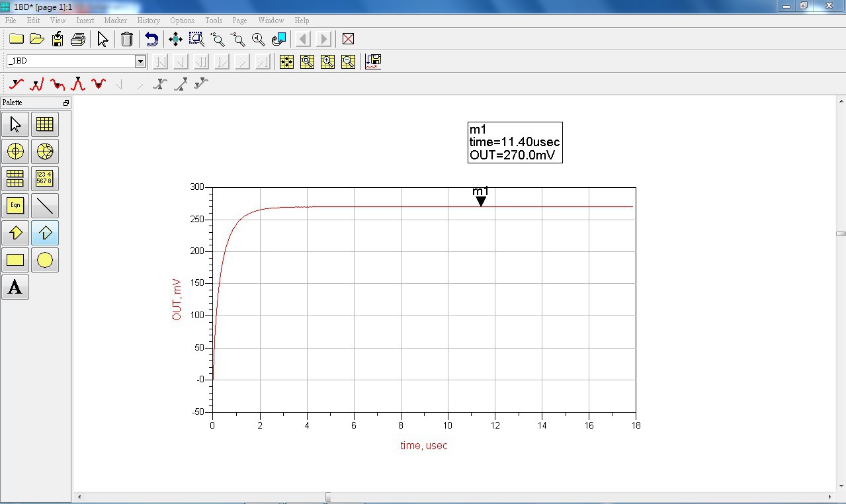Select the line drawing tool
This screenshot has height=504, width=846.
(x=44, y=206)
